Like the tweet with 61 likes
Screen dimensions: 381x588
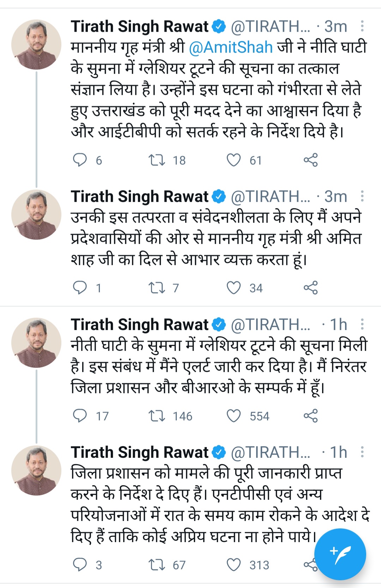(x=234, y=160)
